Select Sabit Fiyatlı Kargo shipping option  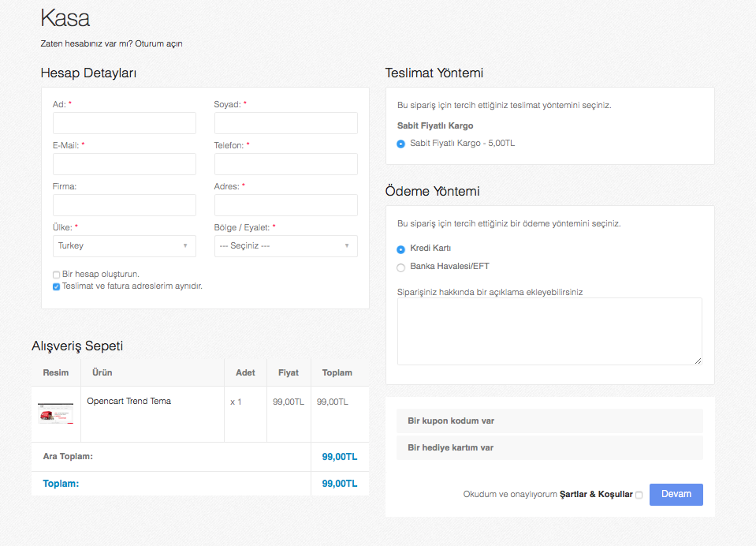401,144
